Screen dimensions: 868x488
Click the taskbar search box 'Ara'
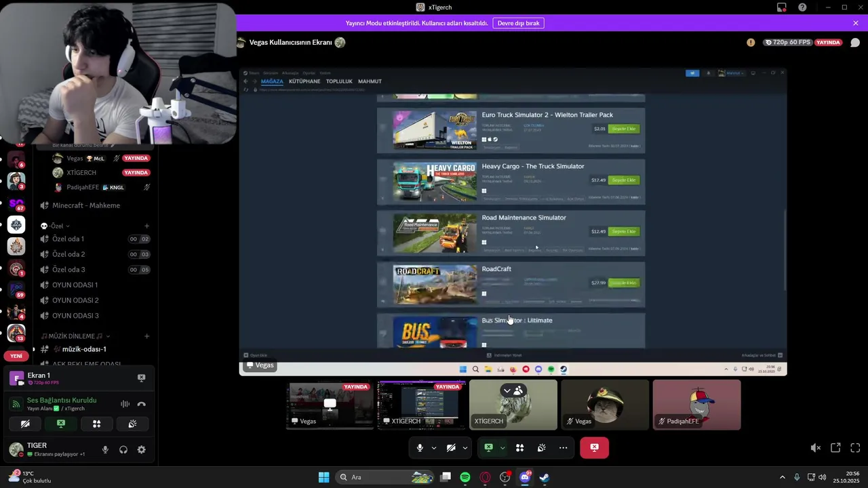[x=384, y=477]
